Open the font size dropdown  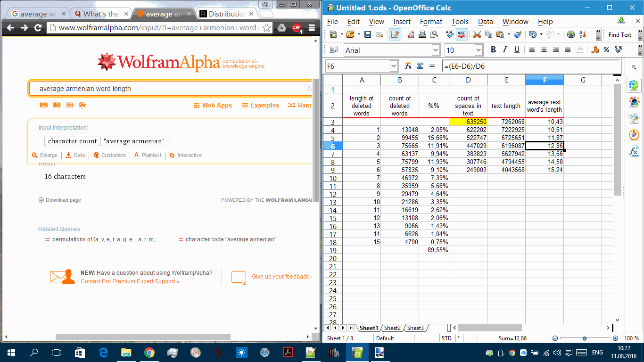(479, 50)
